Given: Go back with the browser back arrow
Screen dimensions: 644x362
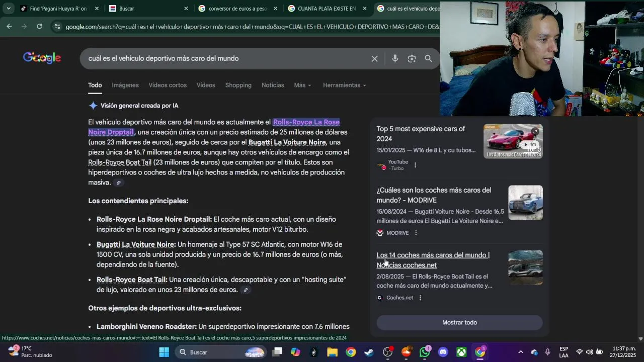Looking at the screenshot, I should click(x=9, y=26).
